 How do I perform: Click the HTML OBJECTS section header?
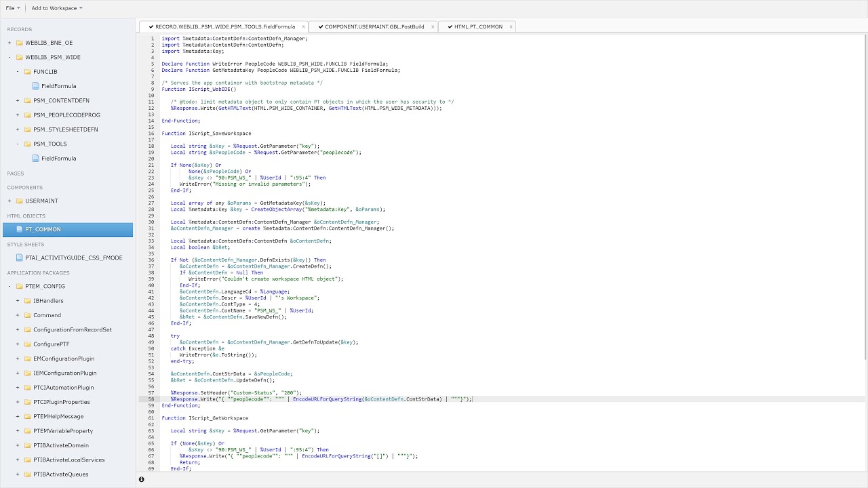pyautogui.click(x=26, y=216)
